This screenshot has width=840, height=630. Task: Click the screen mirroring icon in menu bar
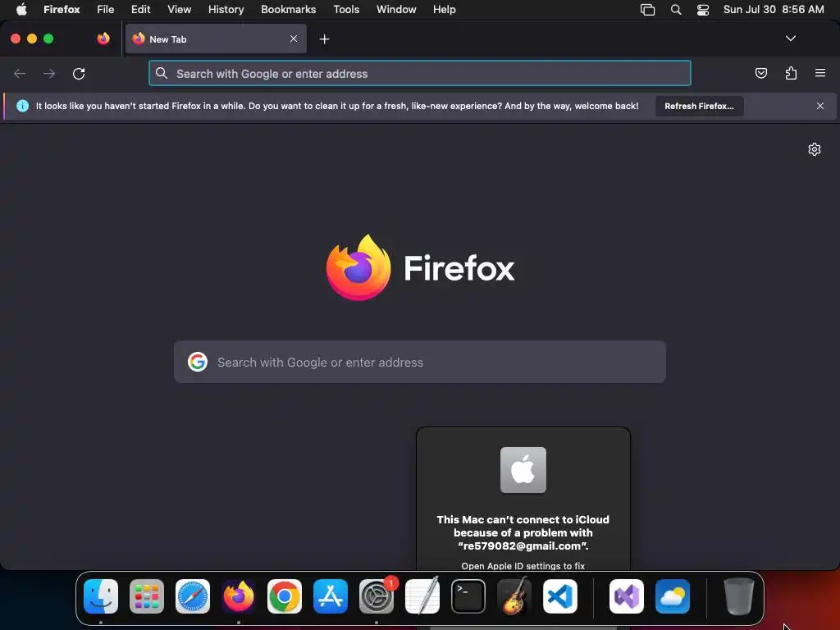(648, 10)
